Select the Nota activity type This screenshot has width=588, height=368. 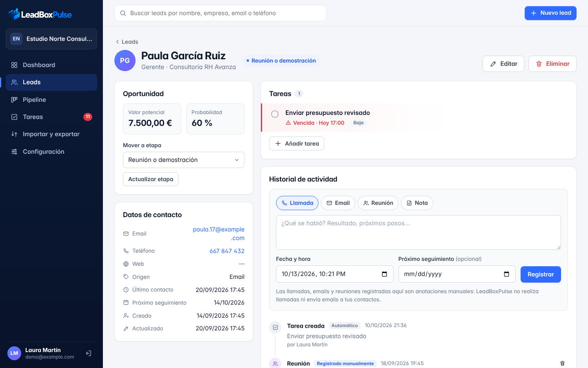pos(417,203)
